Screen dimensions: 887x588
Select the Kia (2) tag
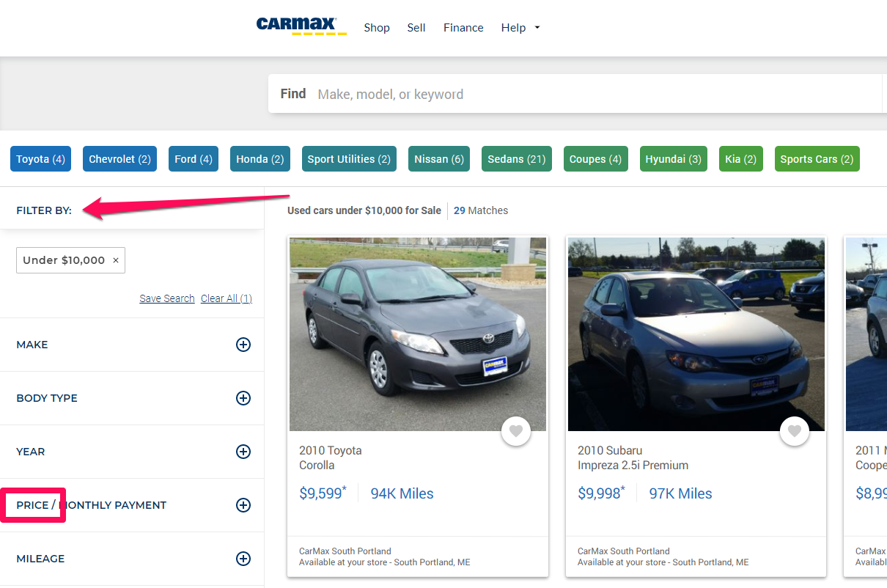click(740, 159)
